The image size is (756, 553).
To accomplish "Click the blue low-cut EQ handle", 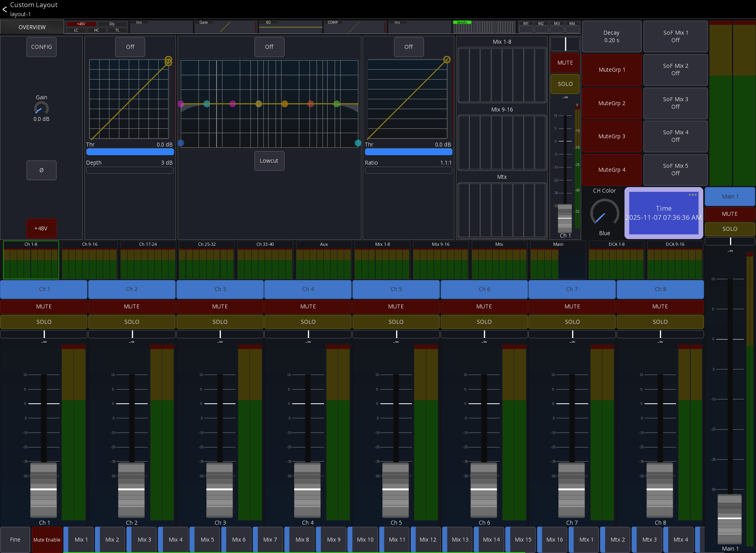I will [x=181, y=143].
